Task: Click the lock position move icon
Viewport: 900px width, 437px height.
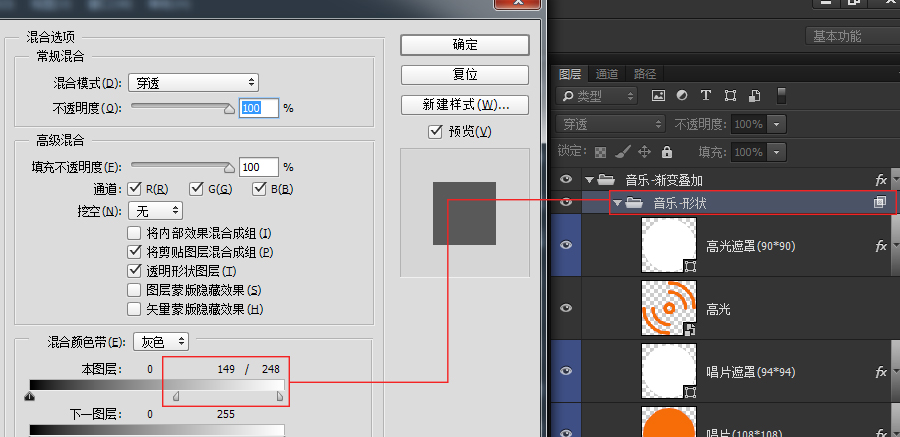Action: pos(645,152)
